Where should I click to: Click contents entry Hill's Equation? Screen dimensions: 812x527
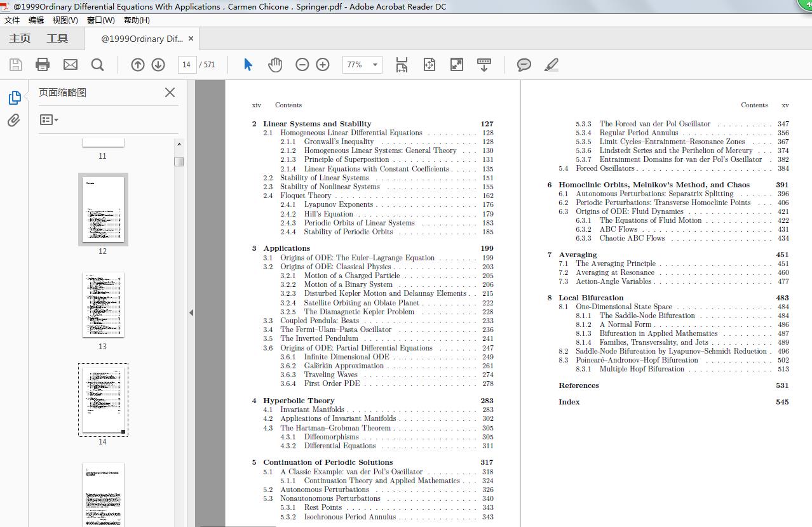pos(328,214)
